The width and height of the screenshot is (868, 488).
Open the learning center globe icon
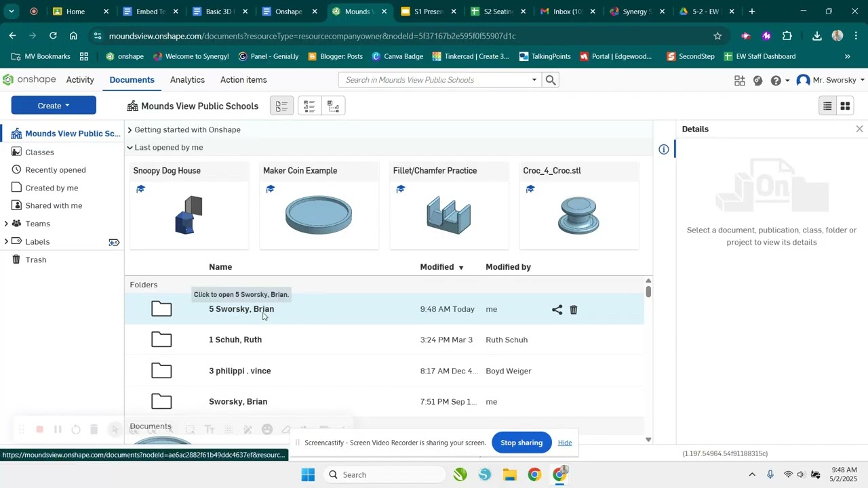click(x=758, y=81)
